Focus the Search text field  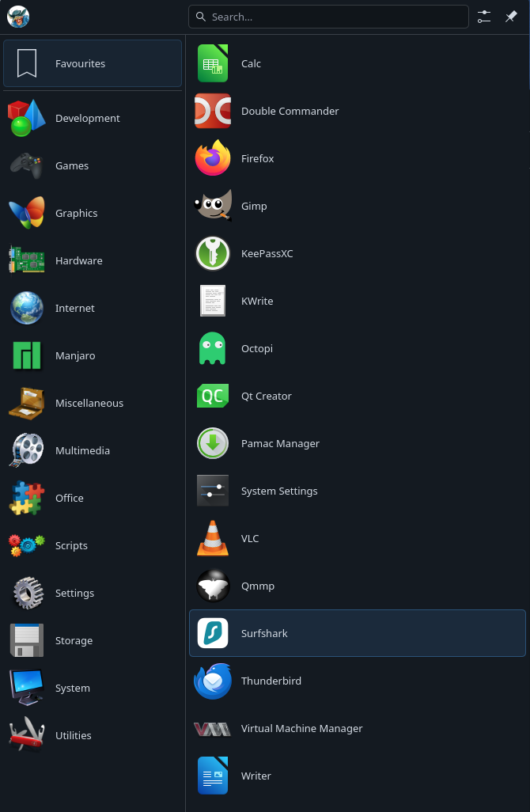[x=328, y=17]
